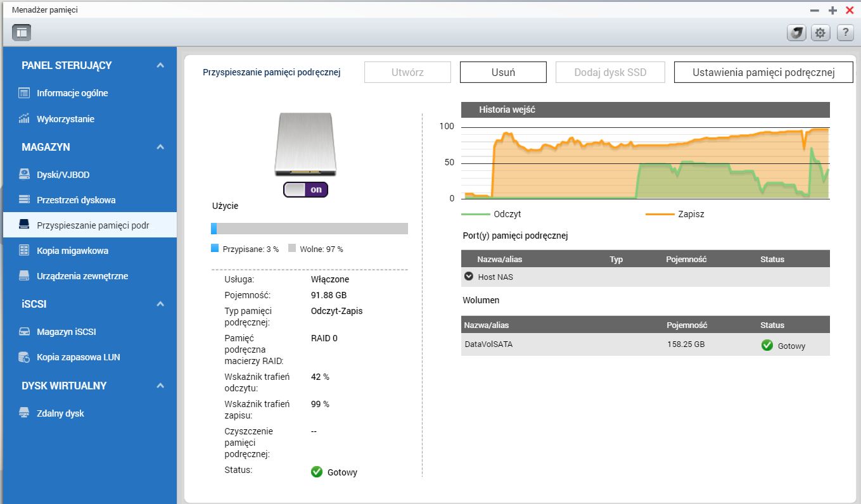Image resolution: width=861 pixels, height=504 pixels.
Task: Click the Magazyn iSCSI icon
Action: [x=24, y=331]
